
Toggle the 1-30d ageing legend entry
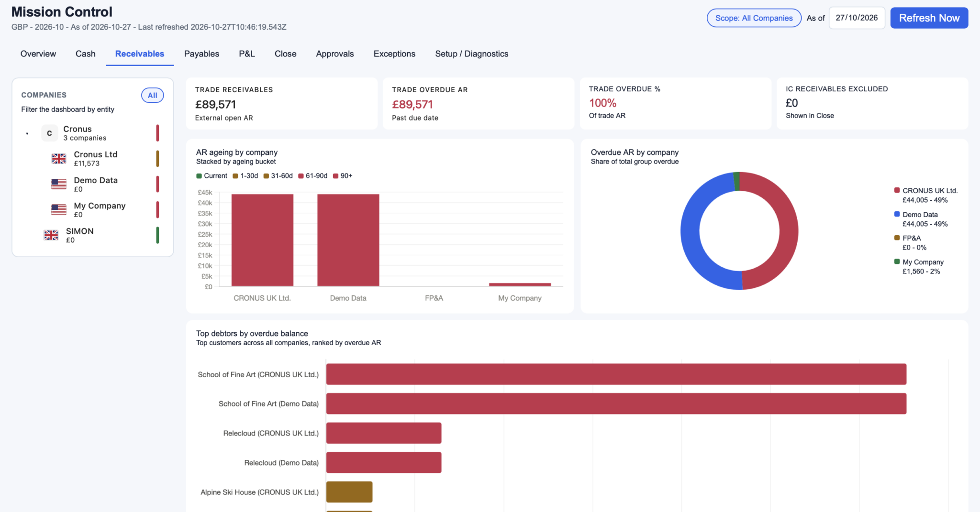pyautogui.click(x=245, y=176)
